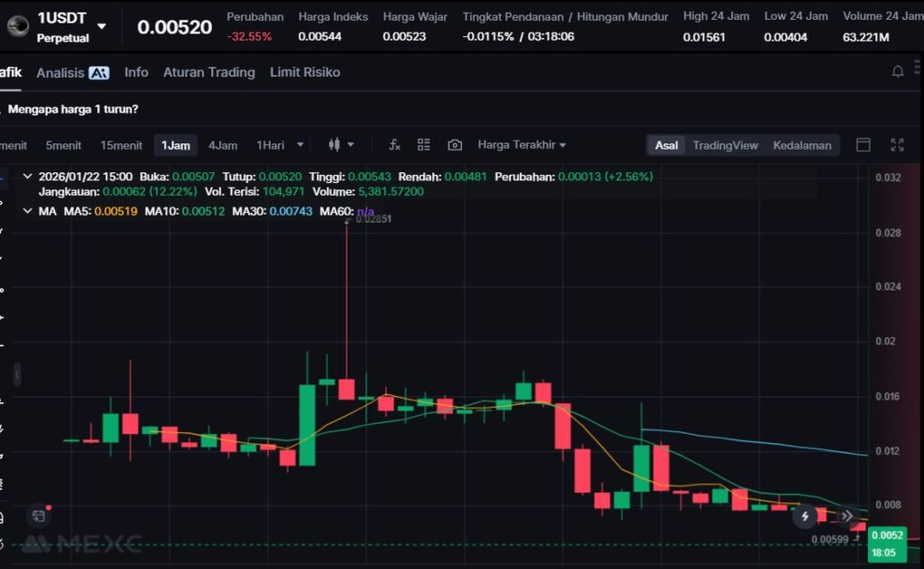Click the lightning quick-order button on chart
This screenshot has width=924, height=569.
805,517
